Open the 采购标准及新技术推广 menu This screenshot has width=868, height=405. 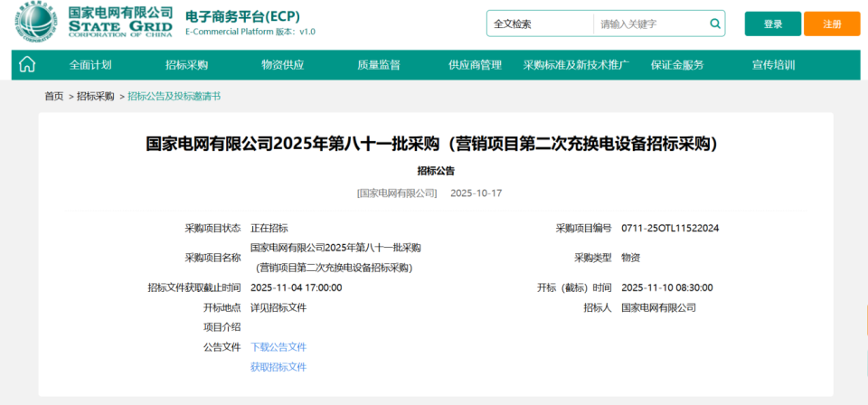coord(576,65)
